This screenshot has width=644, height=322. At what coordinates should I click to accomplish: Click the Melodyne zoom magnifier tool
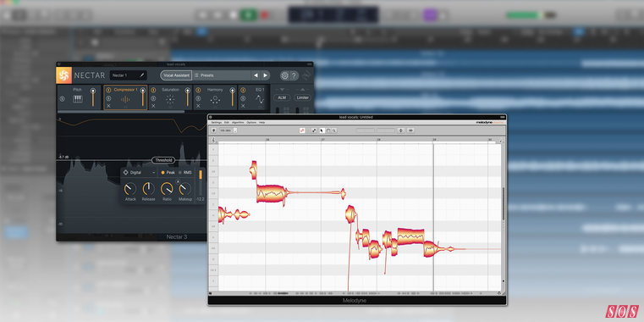[x=334, y=130]
